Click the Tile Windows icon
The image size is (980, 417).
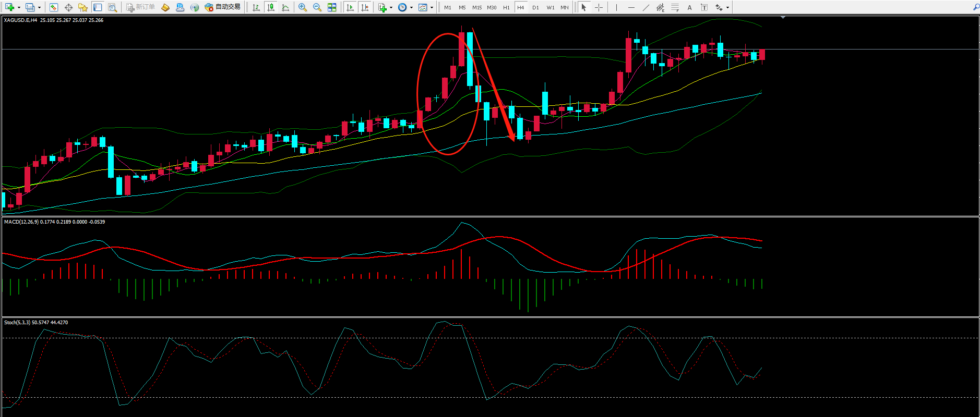tap(332, 7)
